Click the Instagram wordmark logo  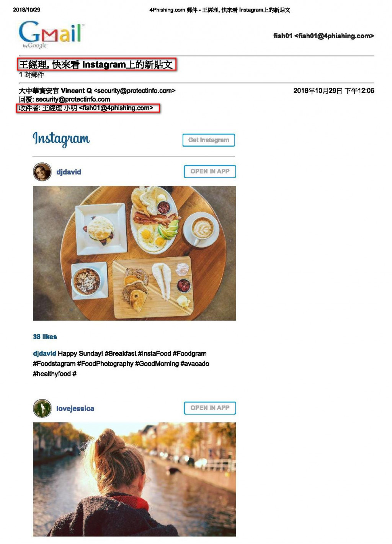(x=61, y=139)
